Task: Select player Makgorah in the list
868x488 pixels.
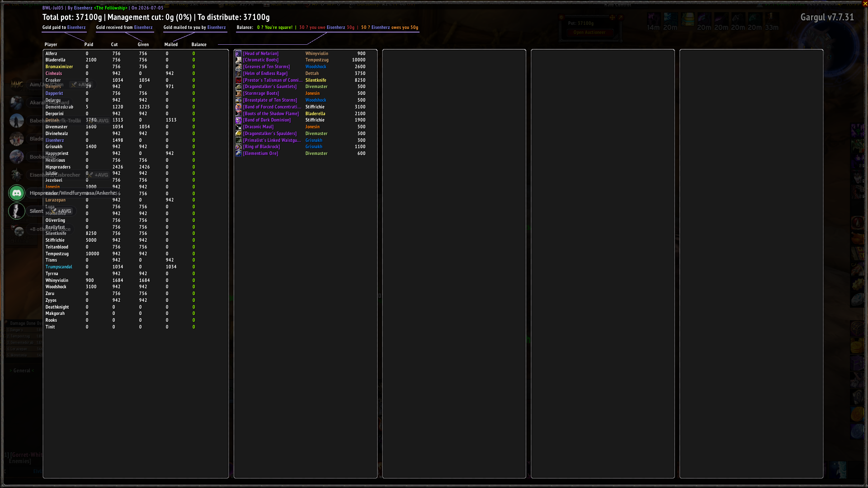Action: (x=55, y=314)
